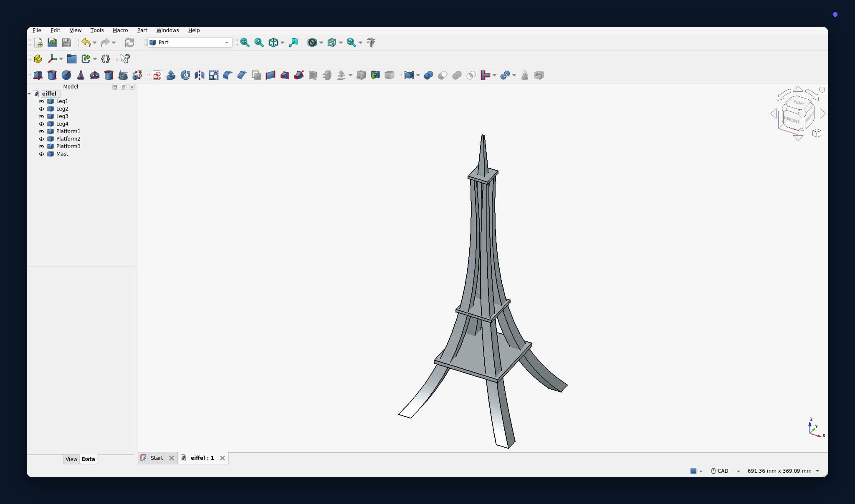Switch to the View property tab
The width and height of the screenshot is (855, 504).
tap(71, 459)
